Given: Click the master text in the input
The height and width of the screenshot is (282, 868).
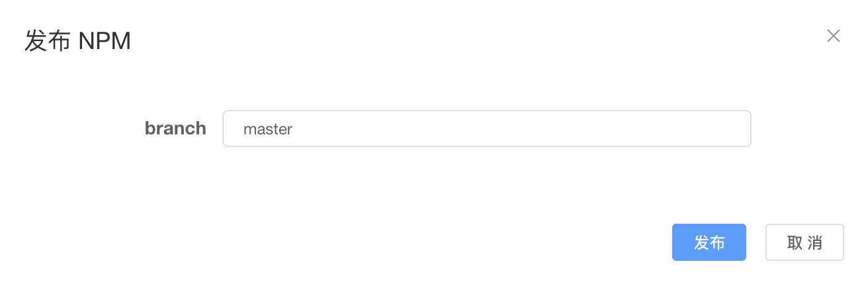Looking at the screenshot, I should click(268, 129).
